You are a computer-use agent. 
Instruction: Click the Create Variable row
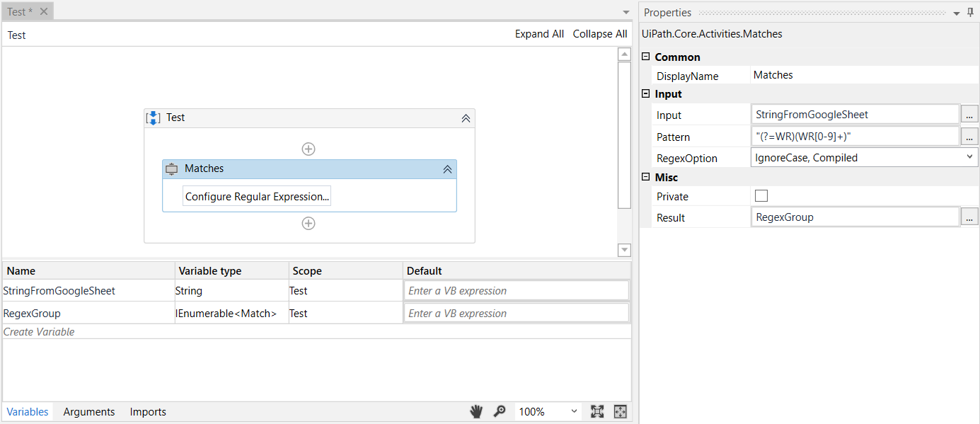click(39, 331)
